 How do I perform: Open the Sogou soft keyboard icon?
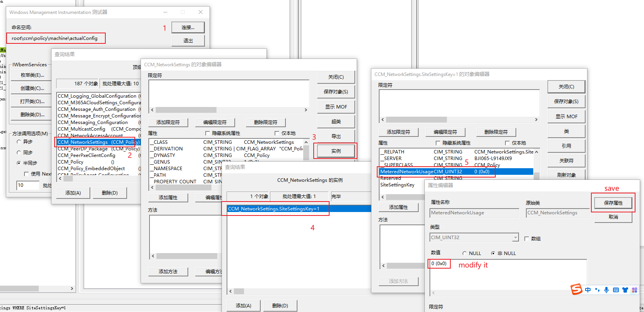pos(616,290)
